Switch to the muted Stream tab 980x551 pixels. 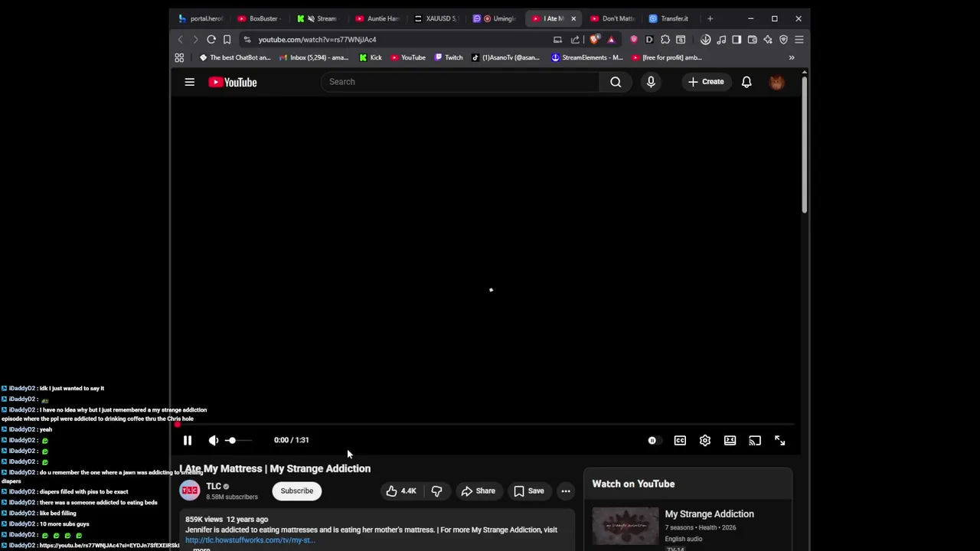pos(319,18)
